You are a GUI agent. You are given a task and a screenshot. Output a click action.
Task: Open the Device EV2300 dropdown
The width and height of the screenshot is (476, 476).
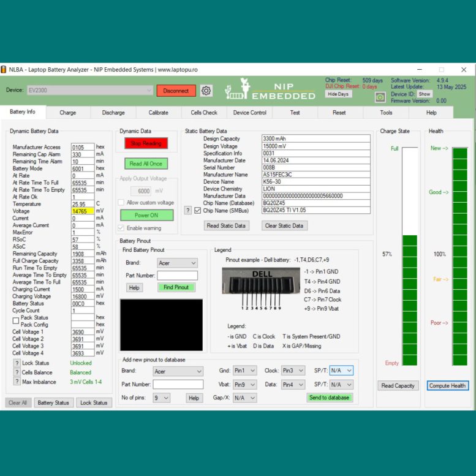pos(90,90)
